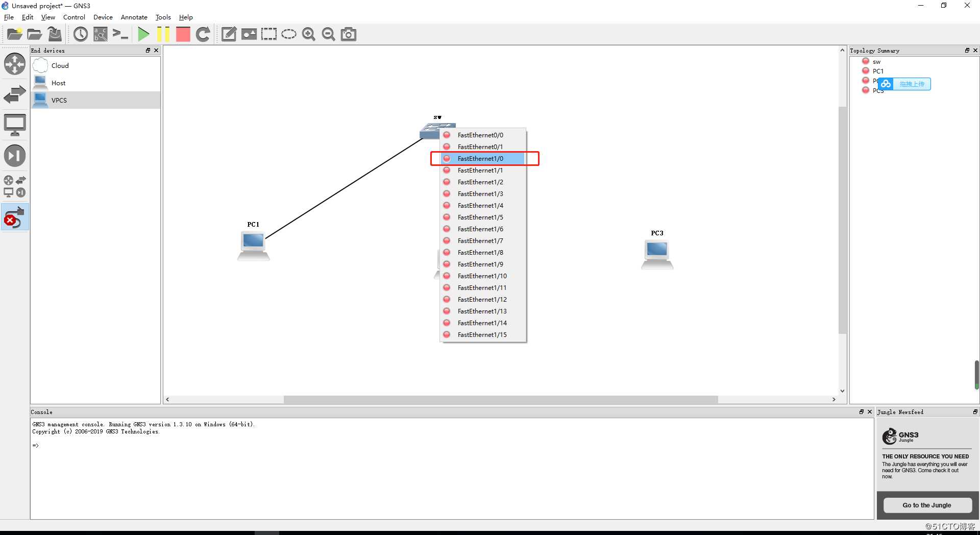Viewport: 980px width, 535px height.
Task: Suspend all devices with yellow pause icon
Action: pyautogui.click(x=163, y=34)
